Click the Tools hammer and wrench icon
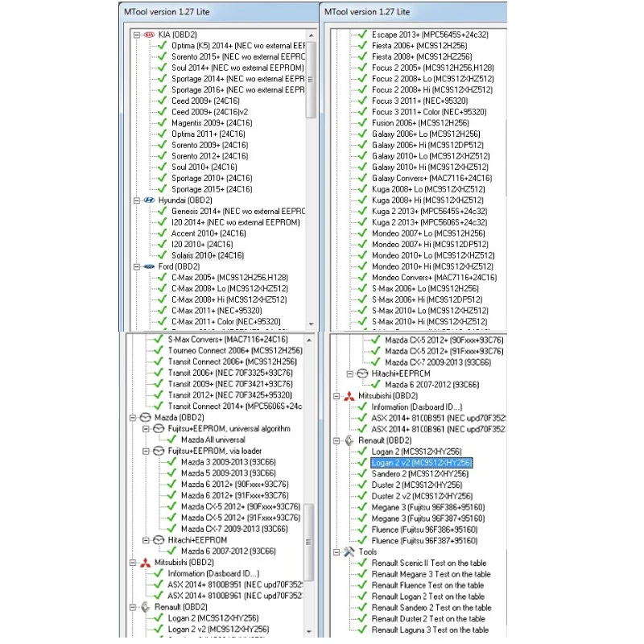644x644 pixels. point(349,552)
